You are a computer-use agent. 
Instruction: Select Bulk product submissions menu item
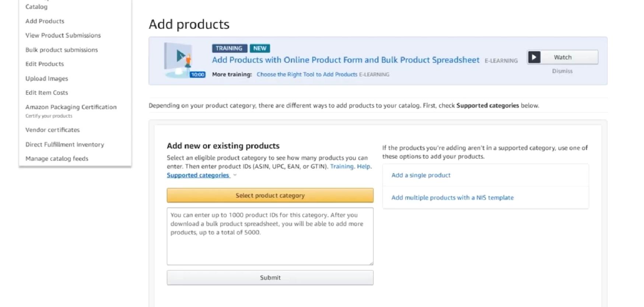click(62, 50)
